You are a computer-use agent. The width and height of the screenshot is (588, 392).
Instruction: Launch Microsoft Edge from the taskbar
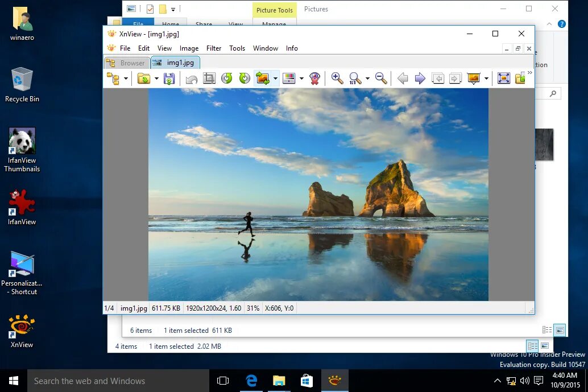[251, 381]
